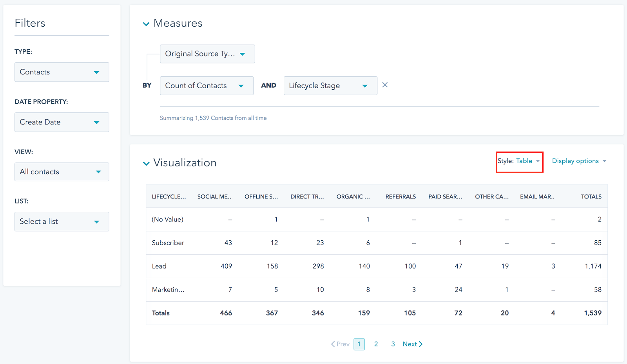The height and width of the screenshot is (364, 627).
Task: Click the TOTALS column header
Action: (591, 196)
